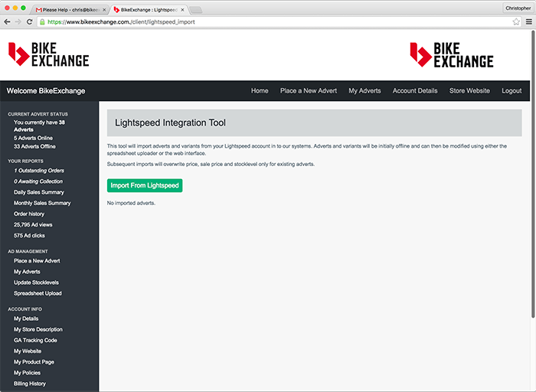Click the 25,795 Ad views link

[33, 224]
